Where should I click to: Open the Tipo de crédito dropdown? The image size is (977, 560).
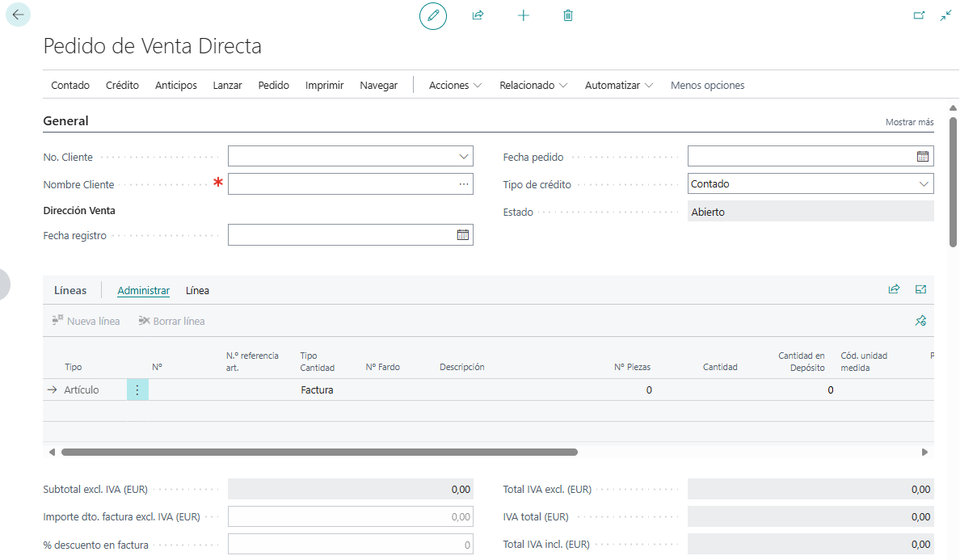(x=924, y=184)
